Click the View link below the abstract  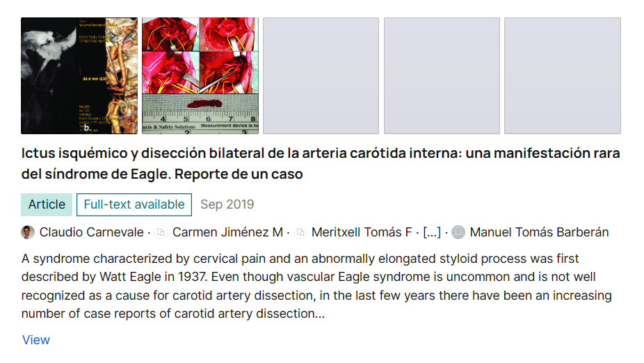(x=36, y=340)
